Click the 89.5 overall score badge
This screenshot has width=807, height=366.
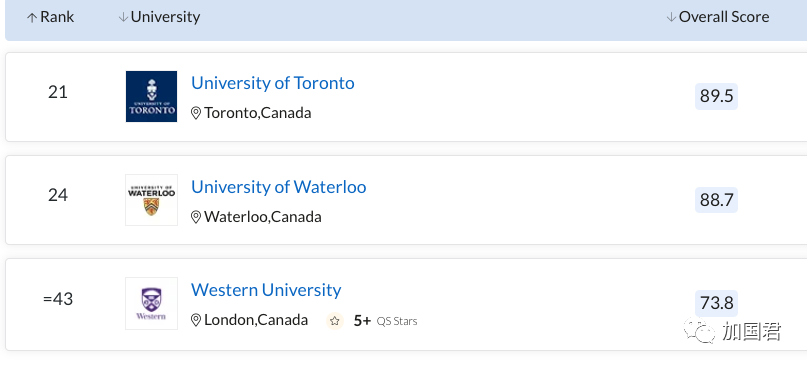(716, 96)
